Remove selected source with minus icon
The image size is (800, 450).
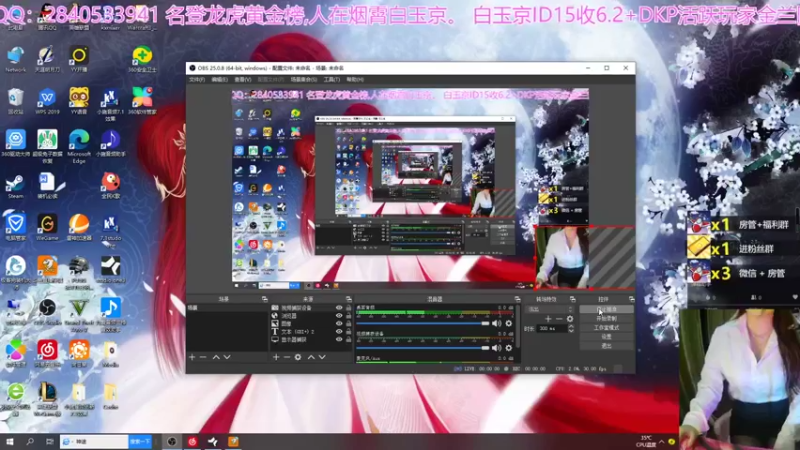coord(287,357)
